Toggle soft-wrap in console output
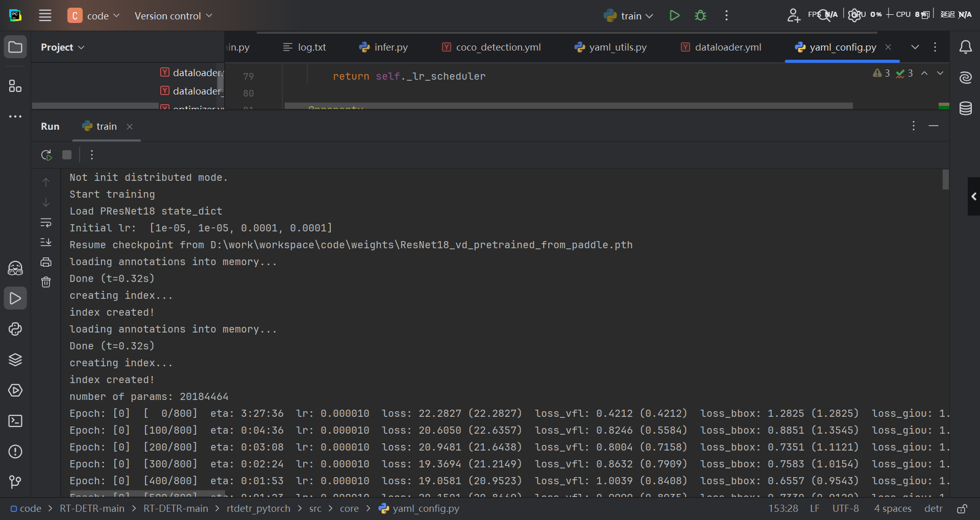980x520 pixels. point(46,222)
